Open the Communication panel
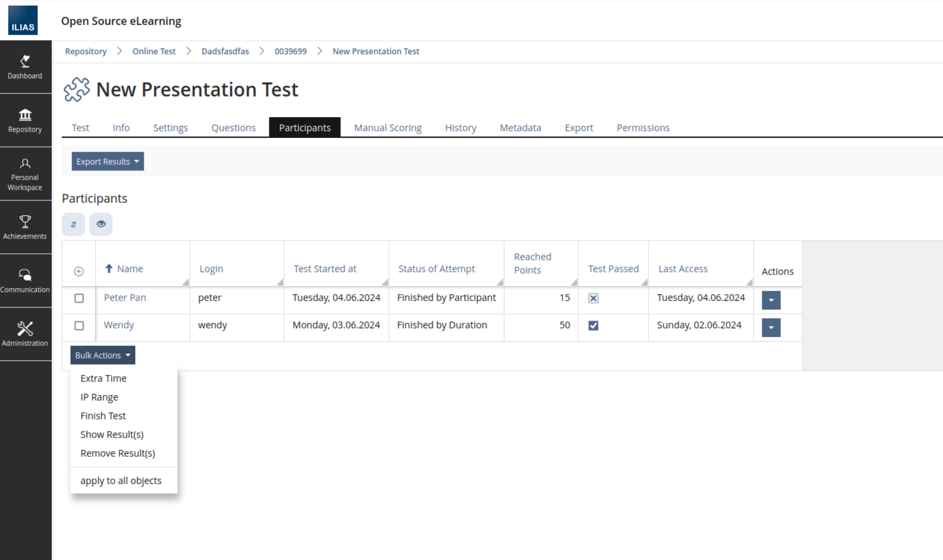Viewport: 943px width, 560px height. point(25,281)
